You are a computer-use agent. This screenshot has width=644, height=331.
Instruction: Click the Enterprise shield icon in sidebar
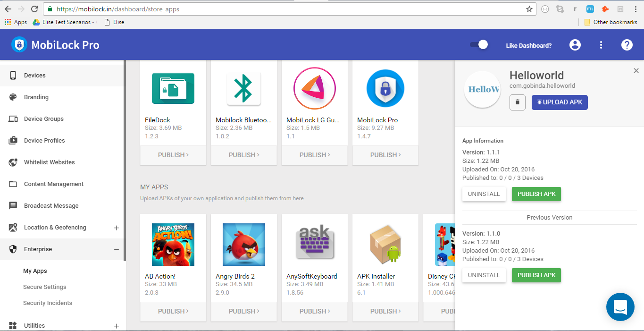point(13,249)
